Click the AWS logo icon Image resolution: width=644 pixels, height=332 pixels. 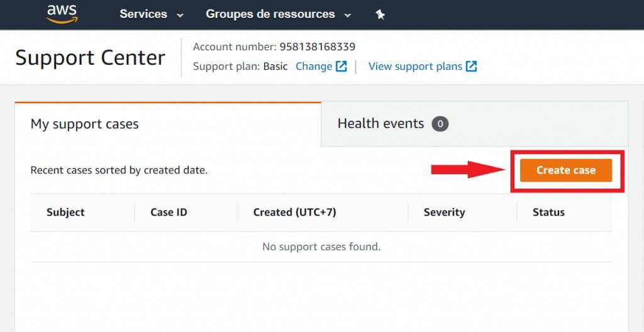(x=62, y=14)
